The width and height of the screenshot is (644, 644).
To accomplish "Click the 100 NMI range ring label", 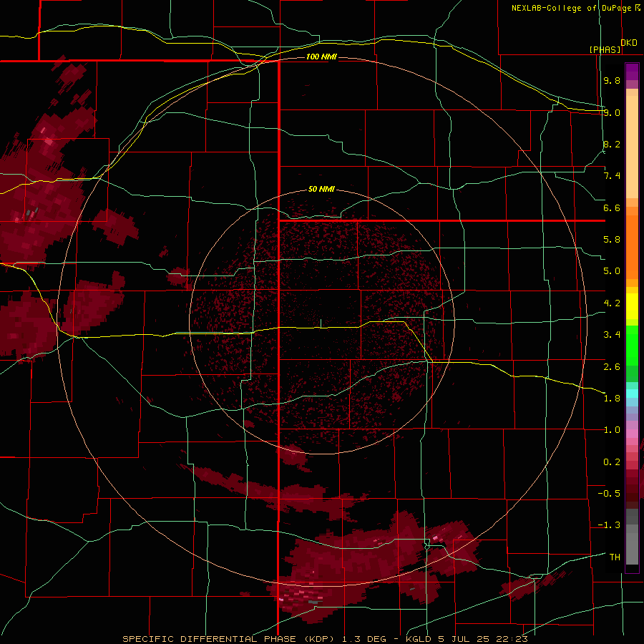I will pos(321,57).
